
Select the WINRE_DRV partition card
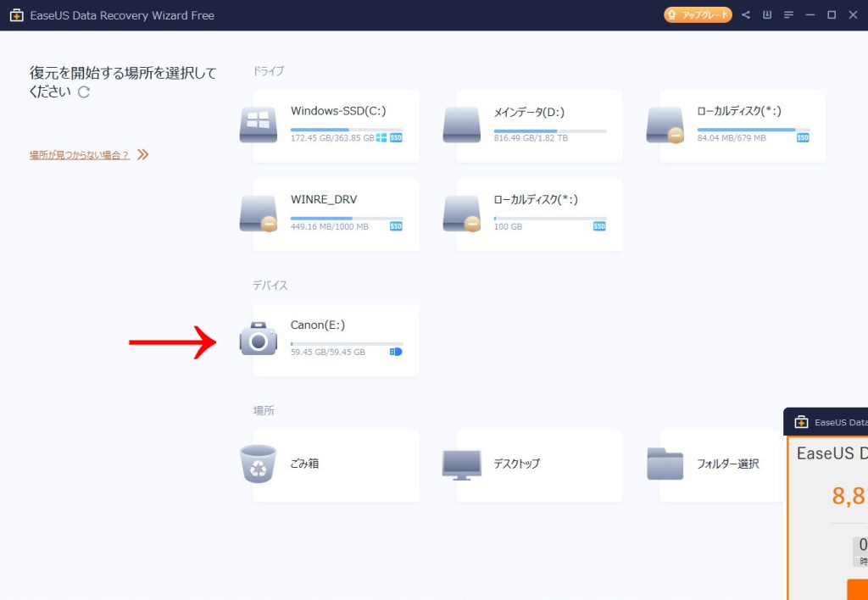click(x=336, y=214)
